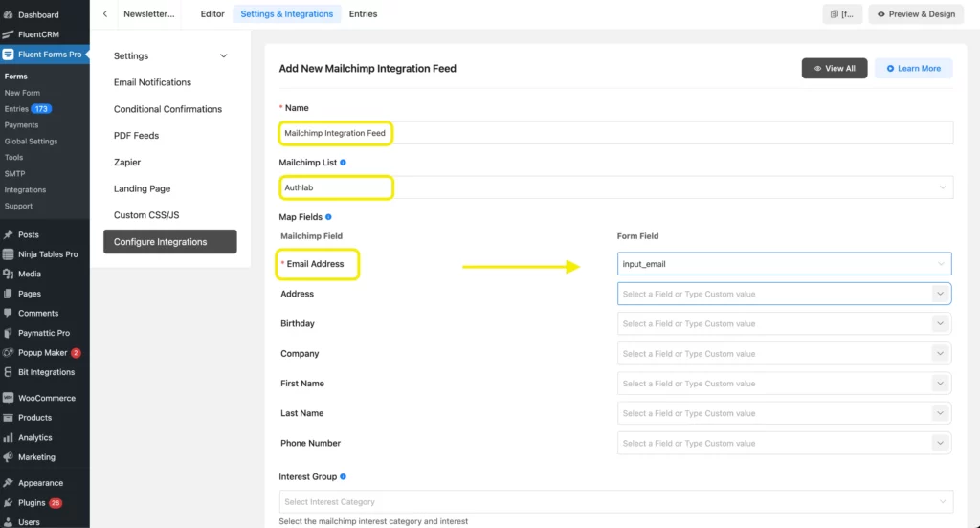
Task: Open the SMTP submenu link
Action: point(14,174)
